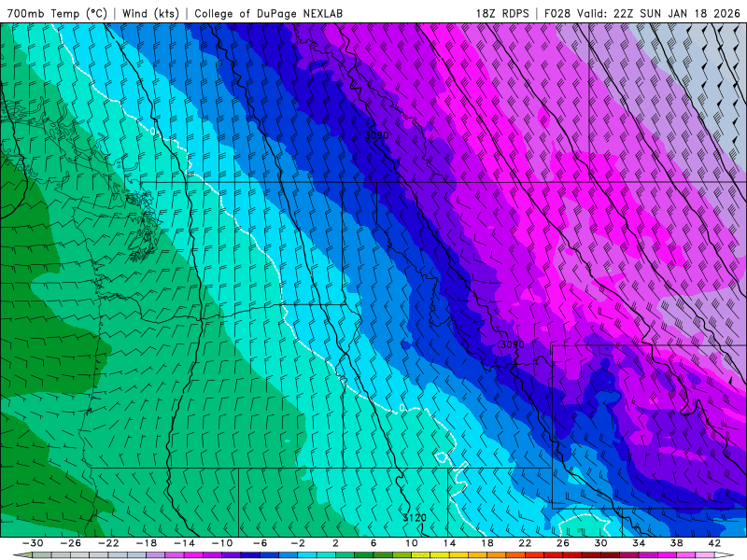Click the lower-center "0" isotherm label
This screenshot has height=560, width=747.
tap(402, 408)
